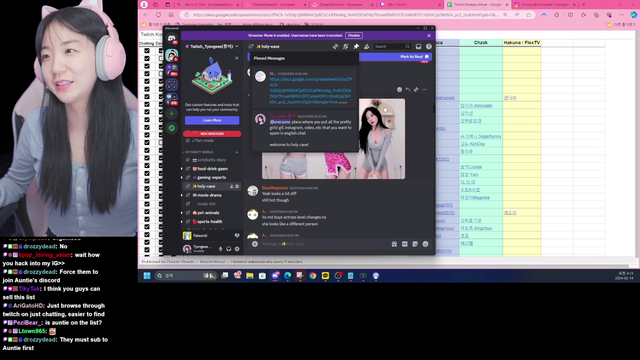Switch to Twitch browser tab
Viewport: 640px width, 360px height.
[x=410, y=4]
